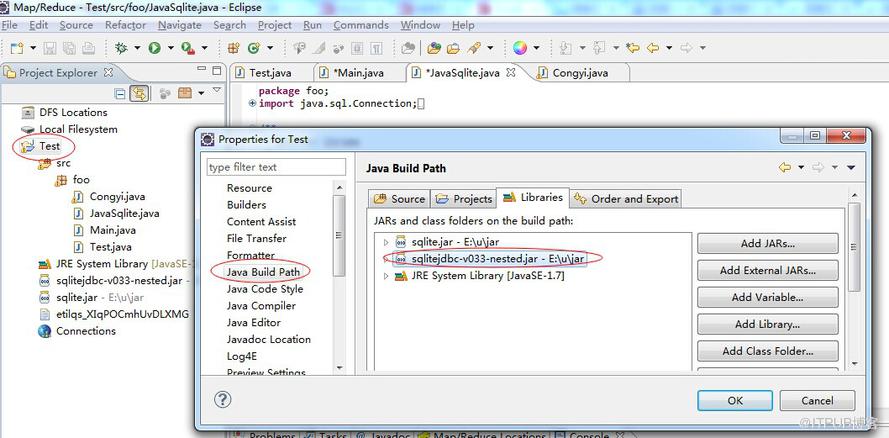Image resolution: width=889 pixels, height=438 pixels.
Task: Open the Navigate menu
Action: (x=180, y=25)
